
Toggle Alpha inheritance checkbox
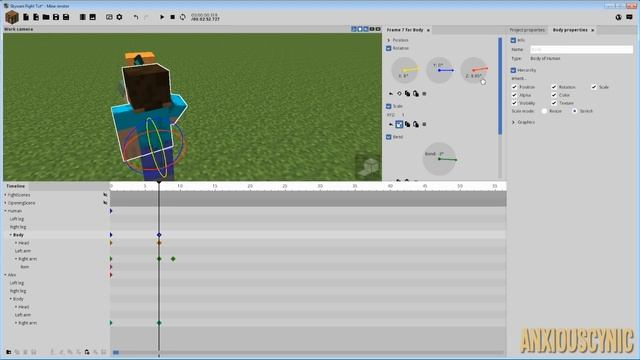click(x=514, y=95)
